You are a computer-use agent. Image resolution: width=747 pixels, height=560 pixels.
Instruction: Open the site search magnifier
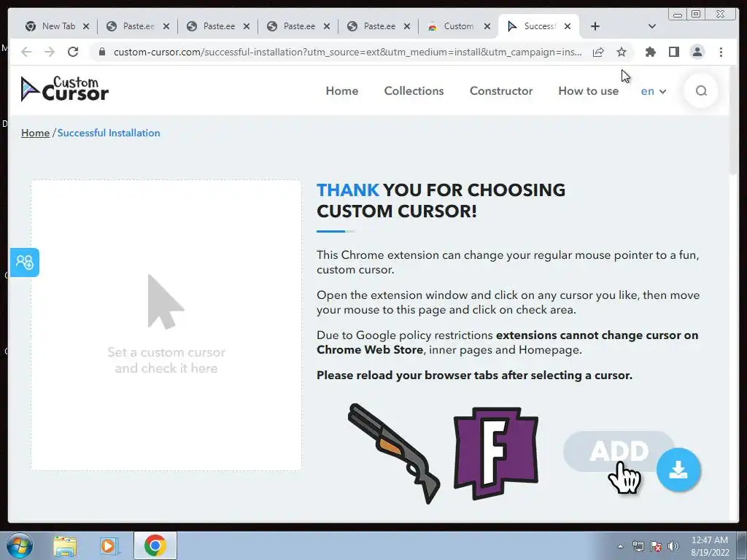[701, 90]
